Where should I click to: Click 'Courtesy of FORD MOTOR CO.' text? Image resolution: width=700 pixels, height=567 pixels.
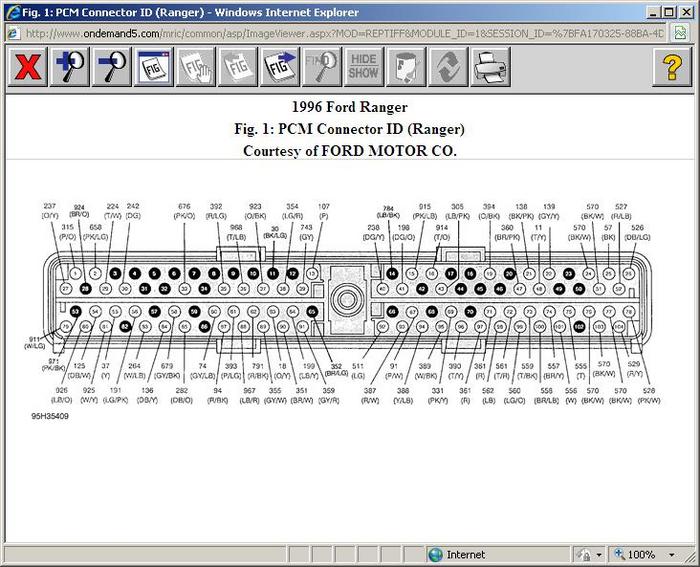click(x=350, y=151)
